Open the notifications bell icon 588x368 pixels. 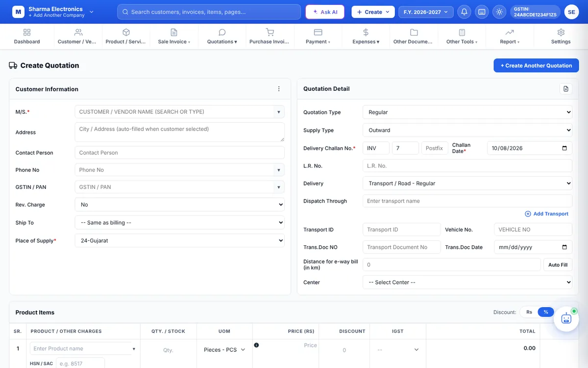pos(465,12)
